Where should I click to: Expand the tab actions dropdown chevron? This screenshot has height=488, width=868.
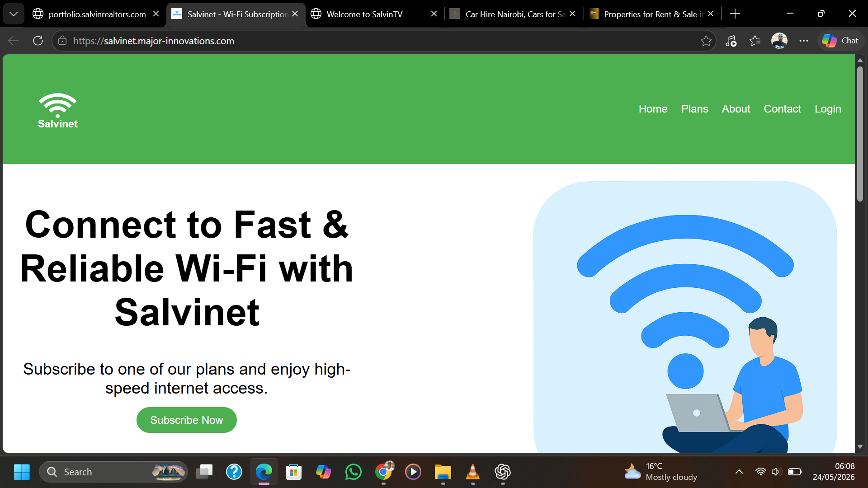pyautogui.click(x=14, y=14)
